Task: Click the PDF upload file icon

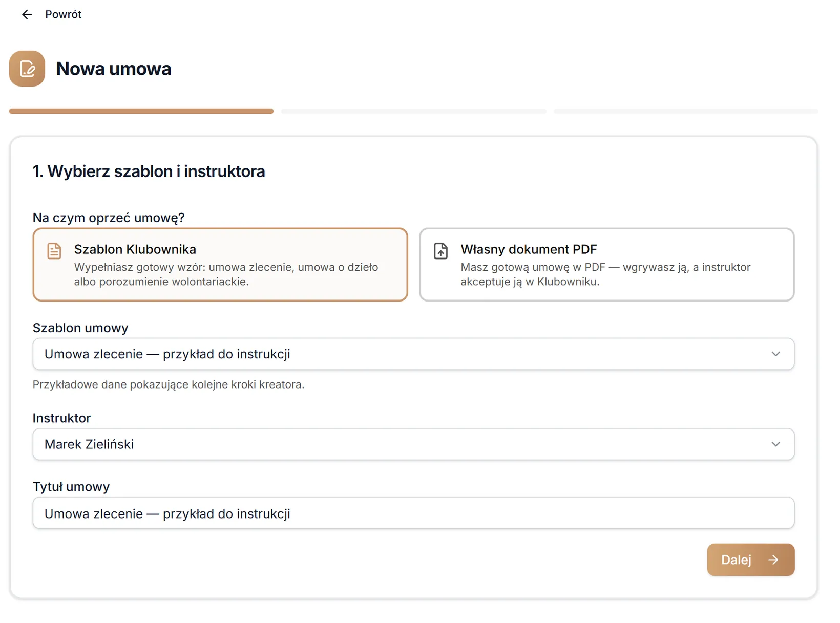Action: 440,251
